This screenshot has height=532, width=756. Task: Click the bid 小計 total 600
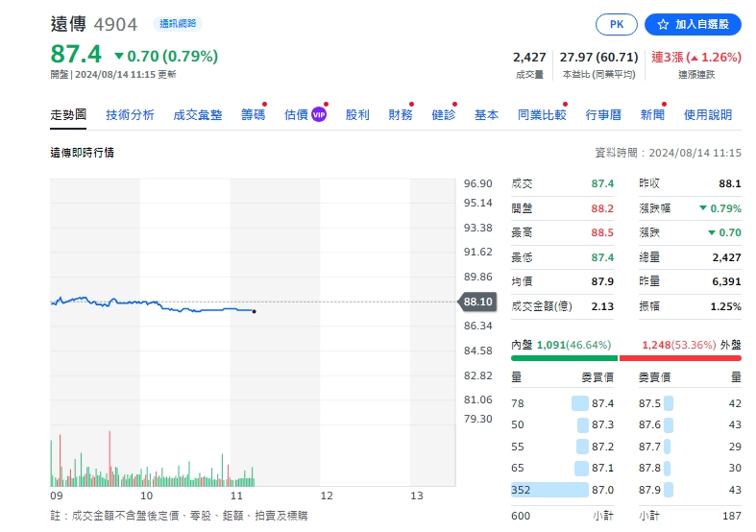point(521,516)
